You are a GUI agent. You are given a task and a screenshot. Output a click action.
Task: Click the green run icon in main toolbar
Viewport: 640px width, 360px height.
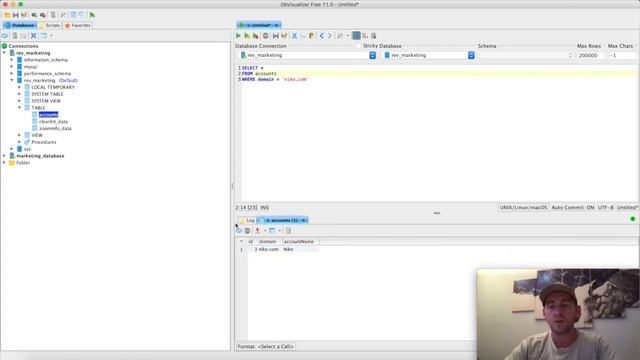point(92,15)
